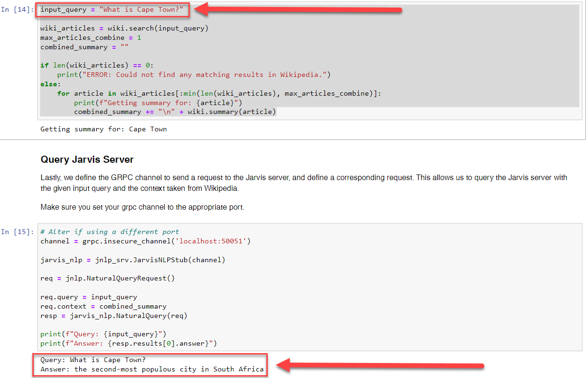Click the 'Make sure you set your grpc channel' text
Image resolution: width=588 pixels, height=378 pixels.
click(142, 207)
